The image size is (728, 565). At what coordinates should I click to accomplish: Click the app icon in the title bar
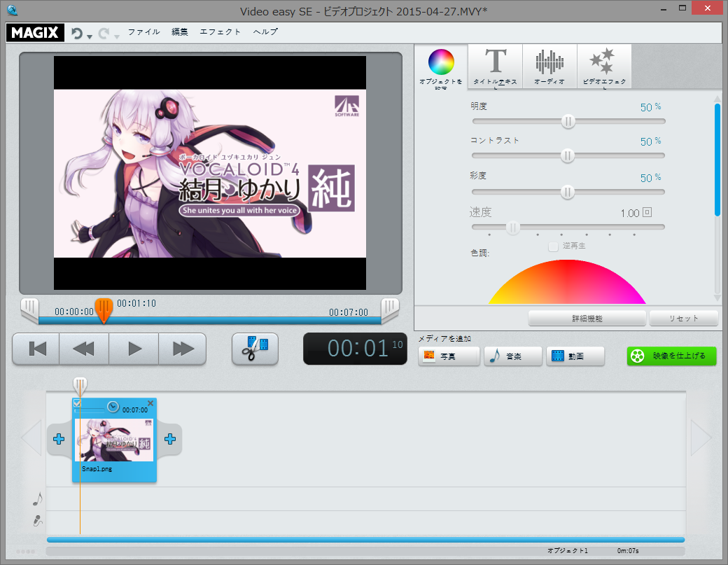tap(13, 10)
